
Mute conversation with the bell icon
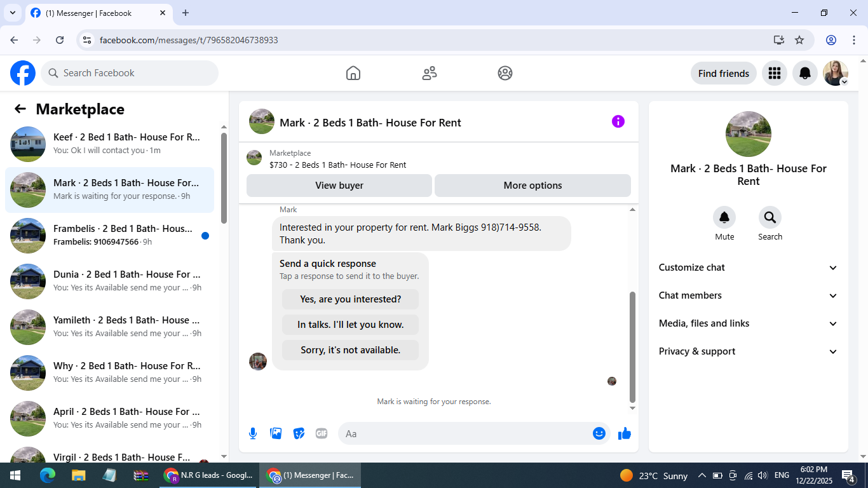pos(724,218)
